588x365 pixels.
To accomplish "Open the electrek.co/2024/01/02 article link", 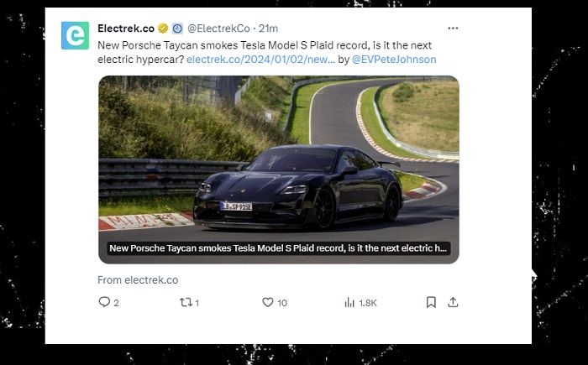I will pos(260,60).
